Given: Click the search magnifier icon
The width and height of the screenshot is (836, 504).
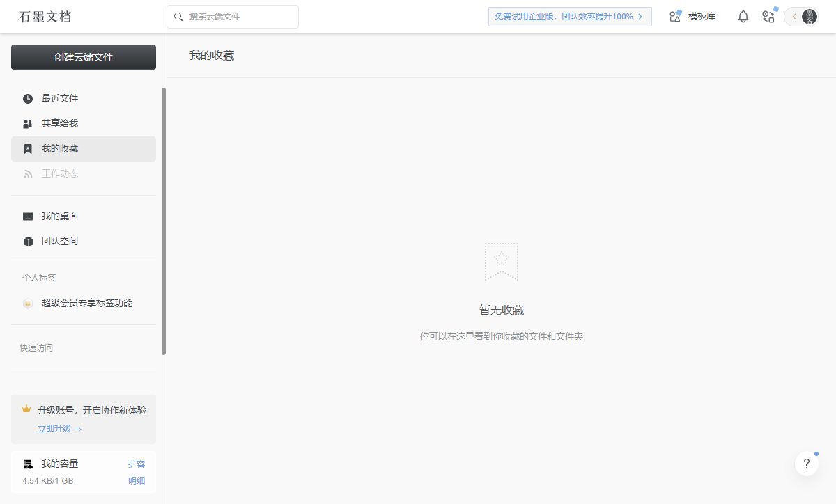Looking at the screenshot, I should (x=178, y=17).
